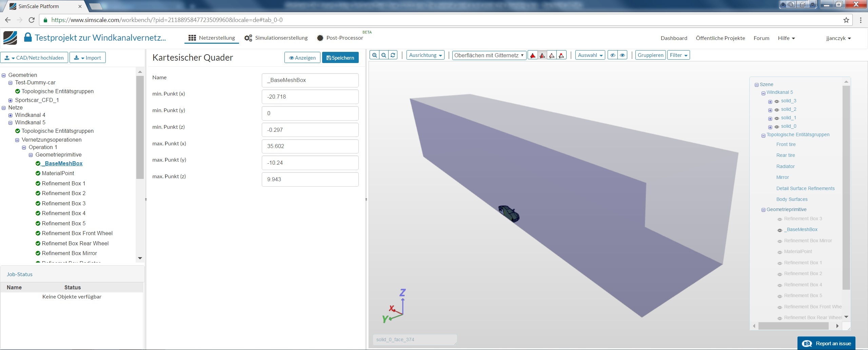
Task: Click CAD/Netz hochladen button
Action: click(34, 58)
